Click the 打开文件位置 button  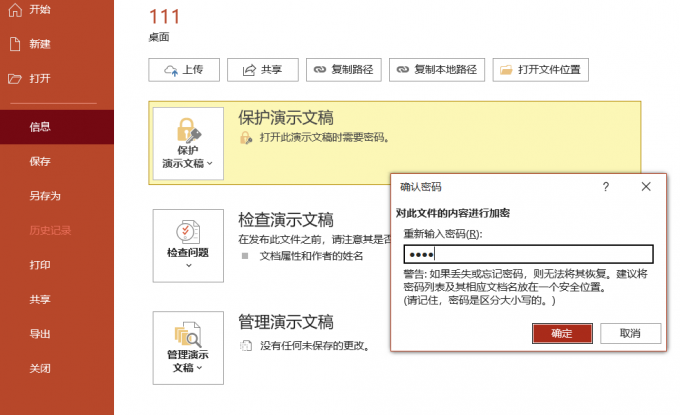[x=540, y=70]
